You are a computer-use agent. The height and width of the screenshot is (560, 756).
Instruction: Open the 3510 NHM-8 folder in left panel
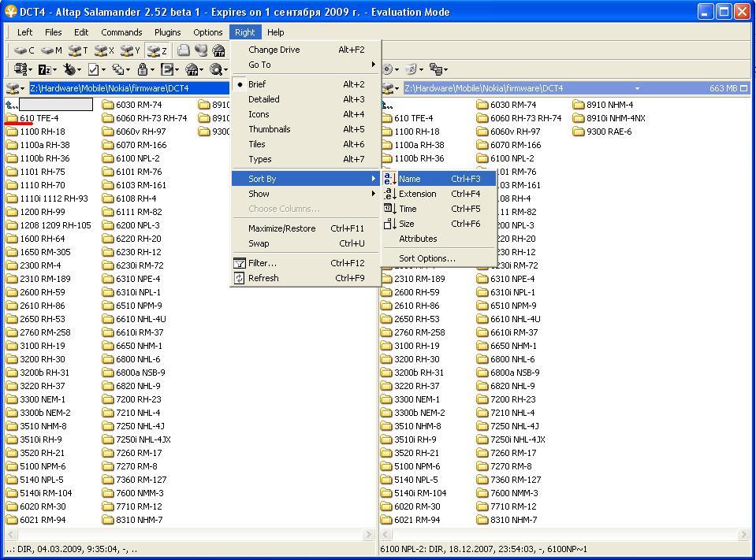(43, 426)
